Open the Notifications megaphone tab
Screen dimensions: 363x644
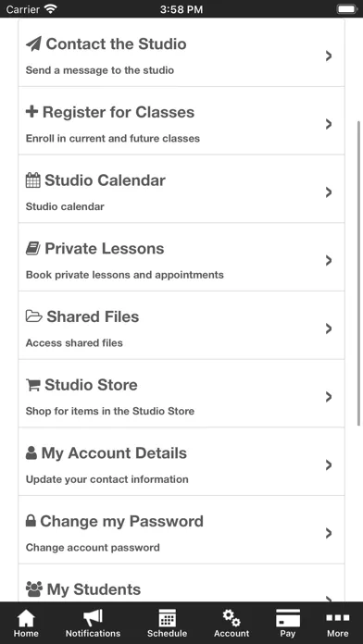[93, 624]
